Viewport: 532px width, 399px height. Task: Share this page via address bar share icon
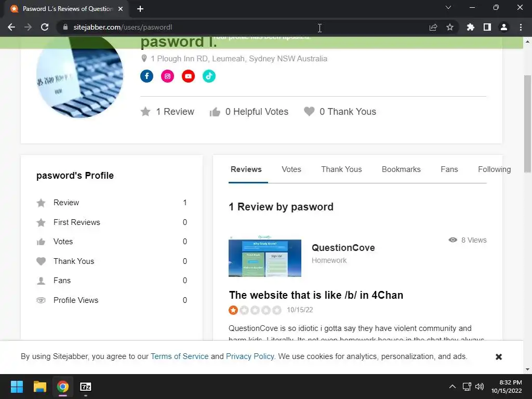(x=433, y=27)
